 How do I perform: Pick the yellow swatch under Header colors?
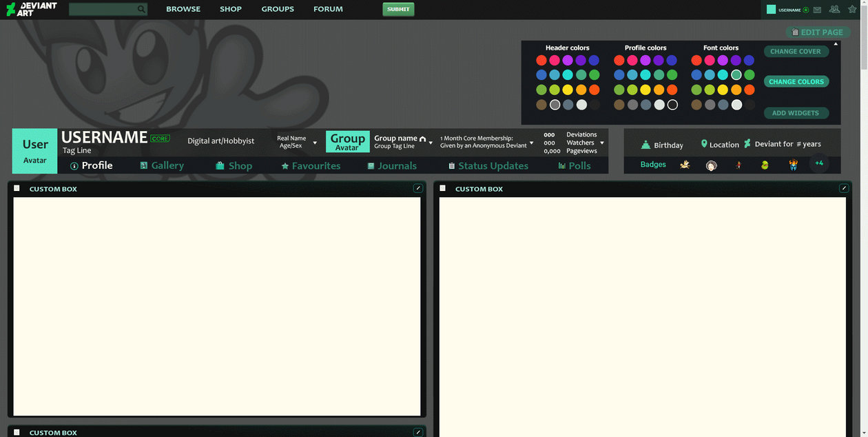tap(568, 90)
